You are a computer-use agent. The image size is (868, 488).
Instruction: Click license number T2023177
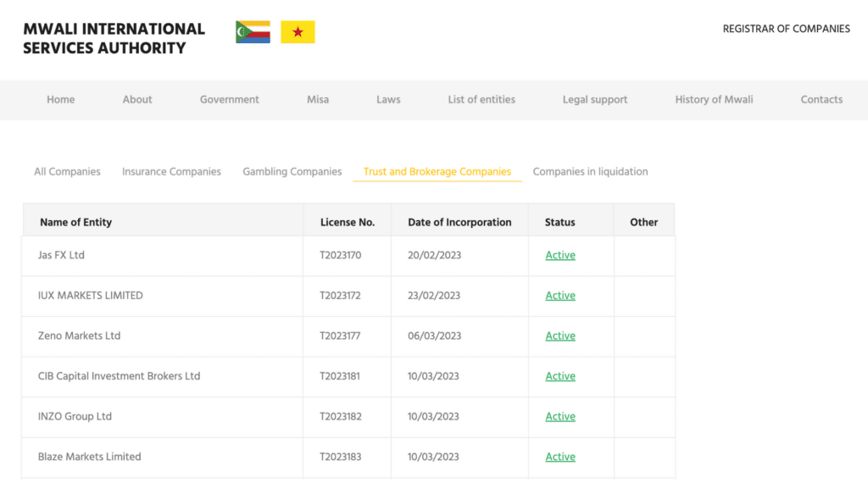point(340,335)
